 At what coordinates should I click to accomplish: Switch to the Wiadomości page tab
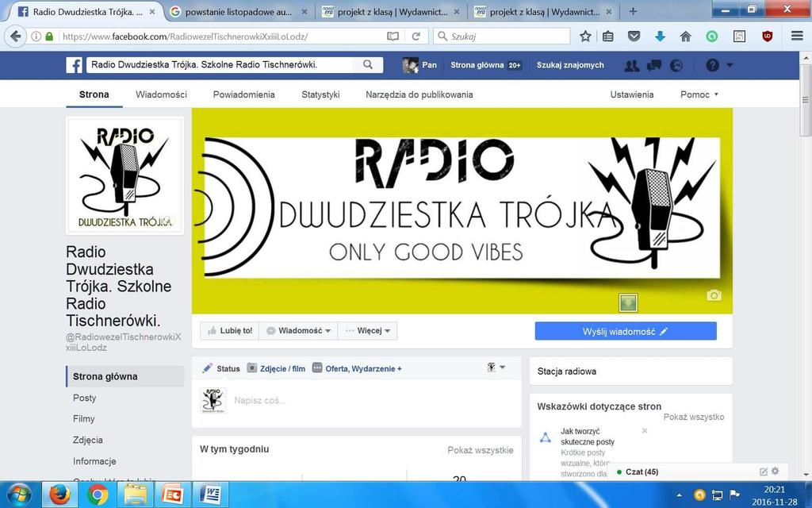161,94
